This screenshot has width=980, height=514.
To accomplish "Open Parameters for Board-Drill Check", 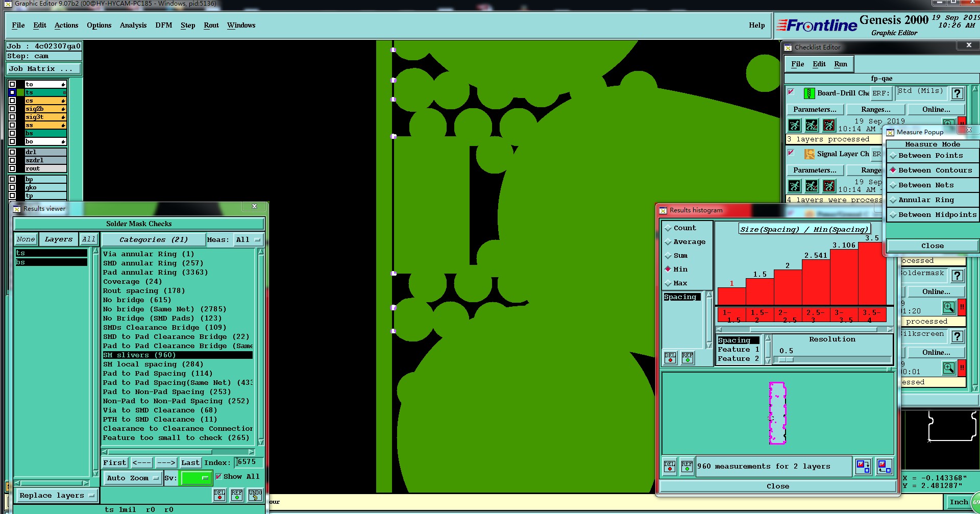I will pos(815,109).
